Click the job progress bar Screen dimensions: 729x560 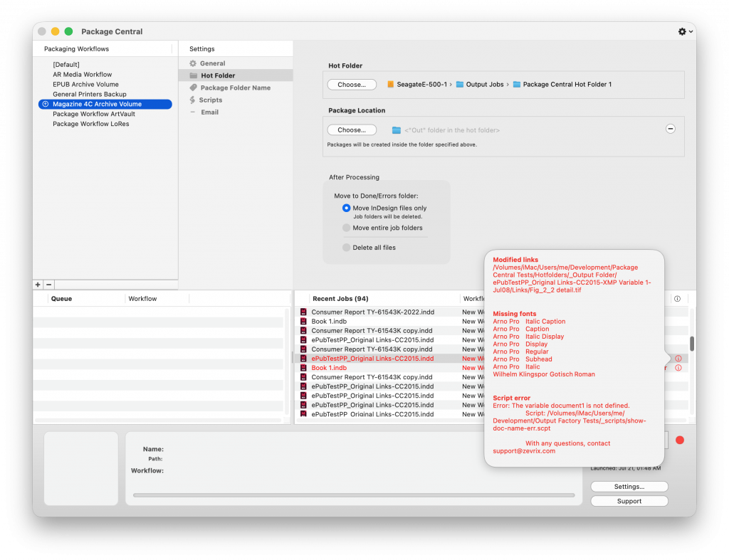(353, 495)
